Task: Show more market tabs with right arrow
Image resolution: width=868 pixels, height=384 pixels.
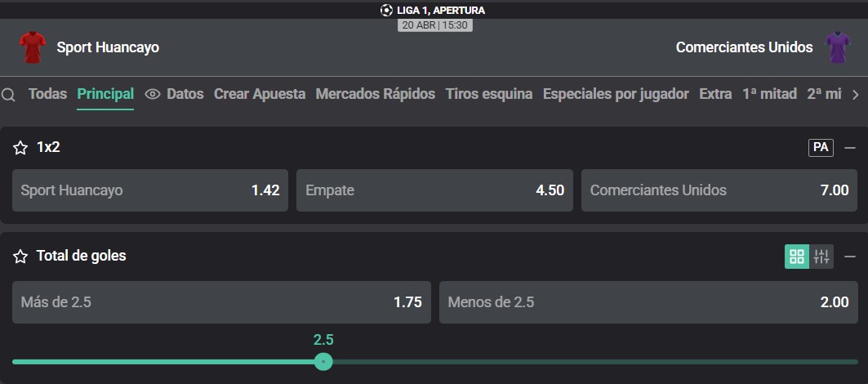Action: coord(855,95)
